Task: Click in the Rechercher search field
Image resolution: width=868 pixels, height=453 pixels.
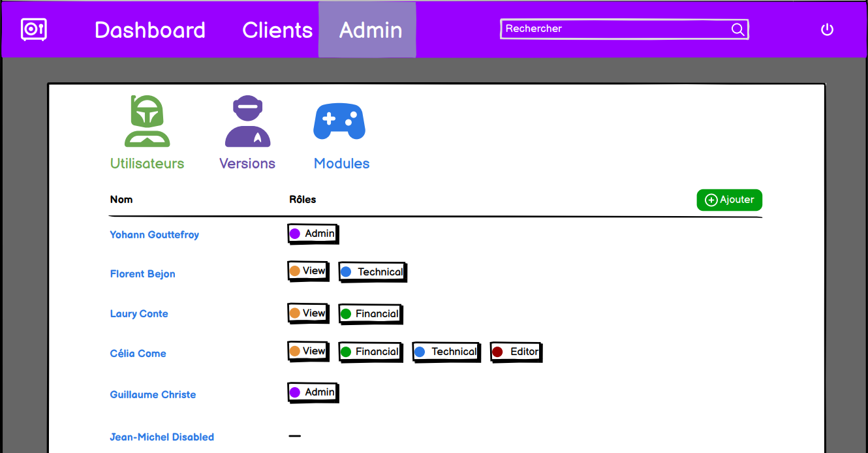Action: 613,29
